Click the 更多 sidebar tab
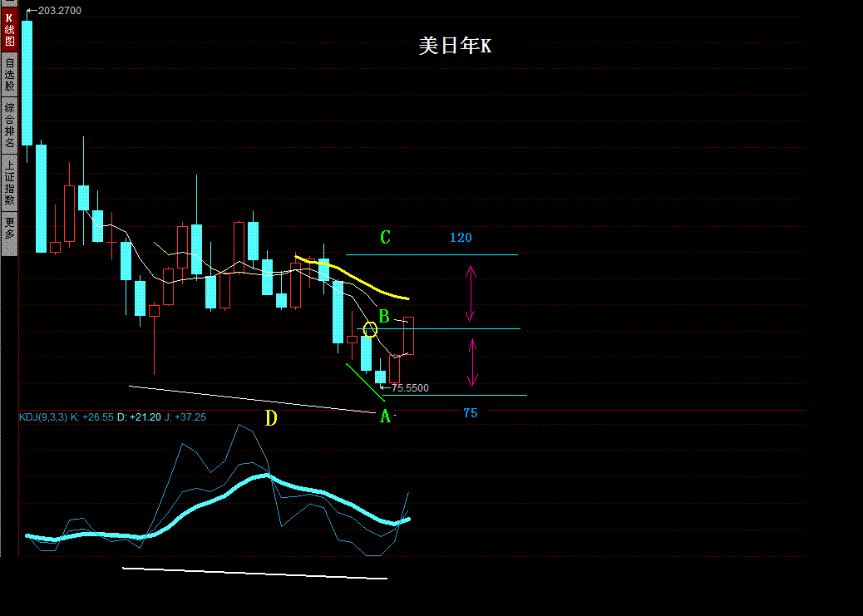The height and width of the screenshot is (616, 863). (x=9, y=234)
